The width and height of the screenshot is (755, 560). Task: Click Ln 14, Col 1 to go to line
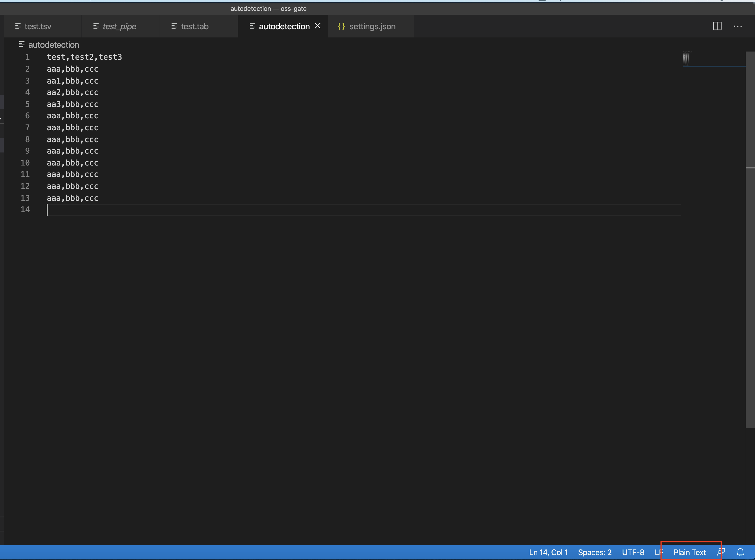coord(548,552)
